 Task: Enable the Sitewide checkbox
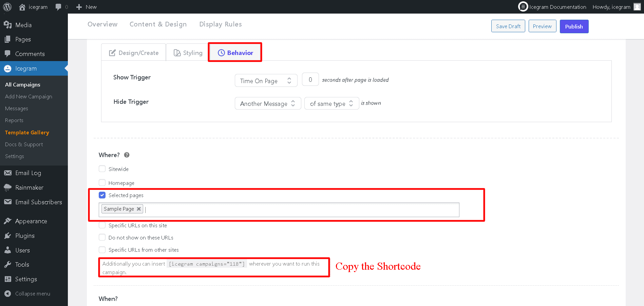coord(102,169)
